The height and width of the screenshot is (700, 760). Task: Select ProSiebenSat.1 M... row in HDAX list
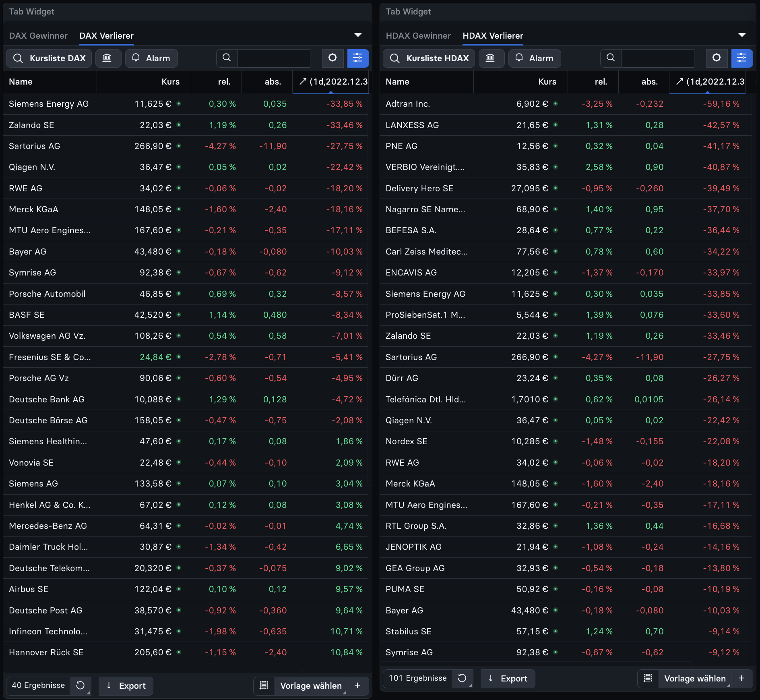coord(566,315)
